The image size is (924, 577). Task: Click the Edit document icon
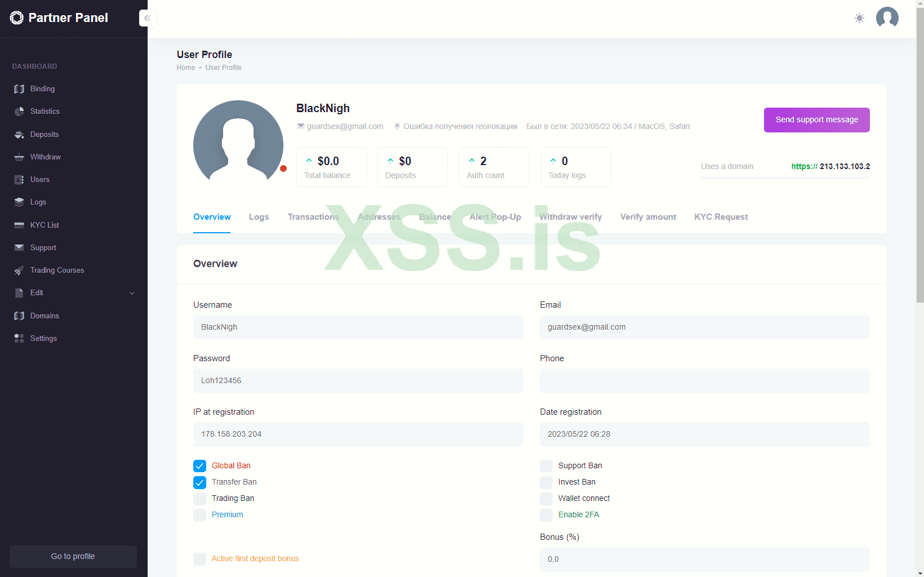[19, 293]
